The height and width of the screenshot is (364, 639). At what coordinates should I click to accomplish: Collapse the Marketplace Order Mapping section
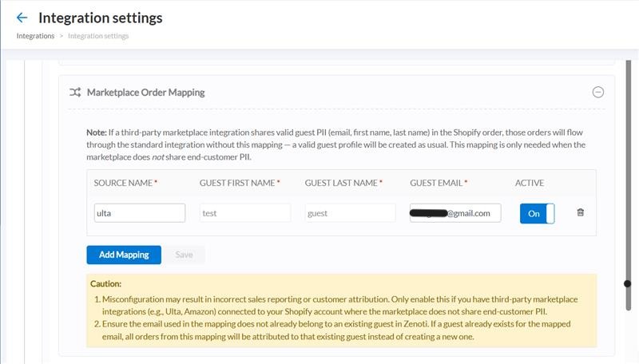pos(597,93)
